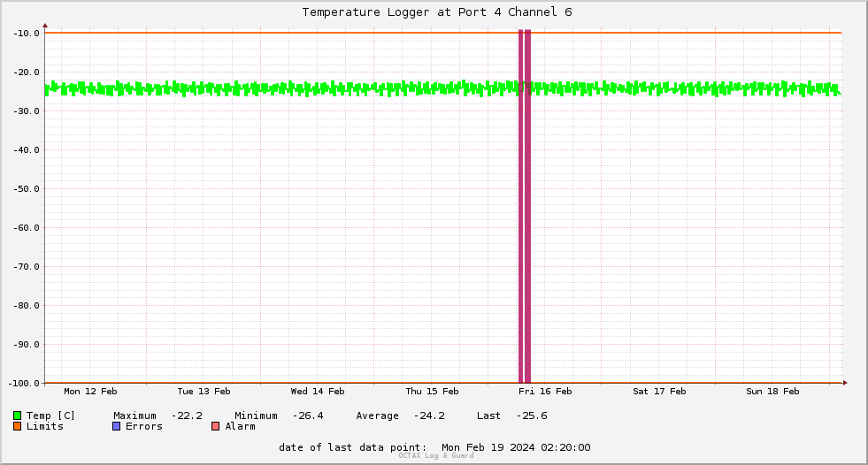This screenshot has height=465, width=868.
Task: Click the green Temp [C] legend swatch
Action: 17,415
